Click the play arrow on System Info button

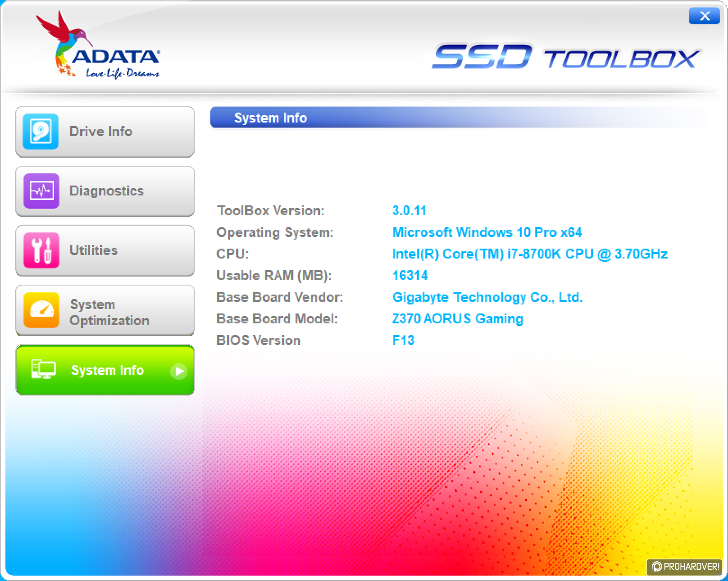pyautogui.click(x=179, y=371)
